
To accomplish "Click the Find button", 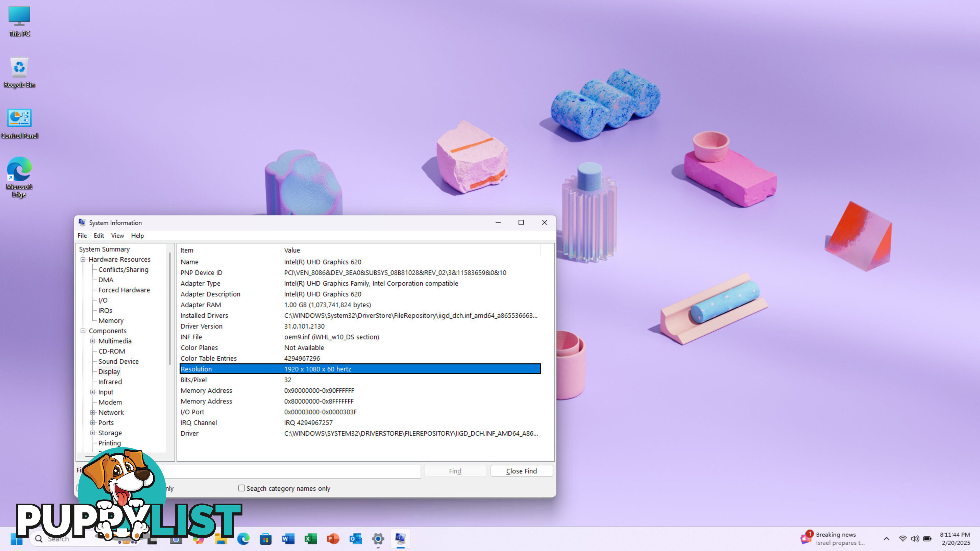I will coord(455,471).
